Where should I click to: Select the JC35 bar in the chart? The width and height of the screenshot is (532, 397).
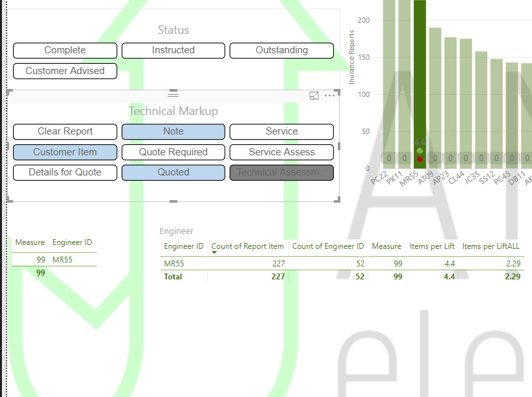pyautogui.click(x=481, y=110)
